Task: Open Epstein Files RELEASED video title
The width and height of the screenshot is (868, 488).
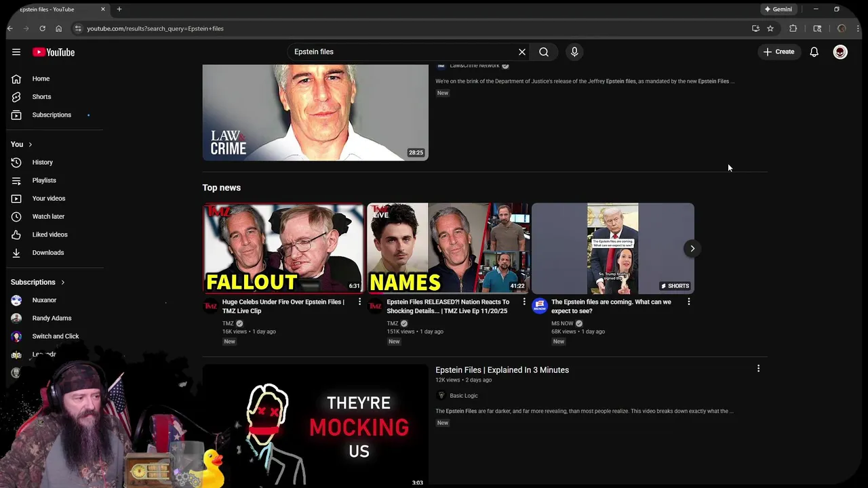Action: pos(448,306)
